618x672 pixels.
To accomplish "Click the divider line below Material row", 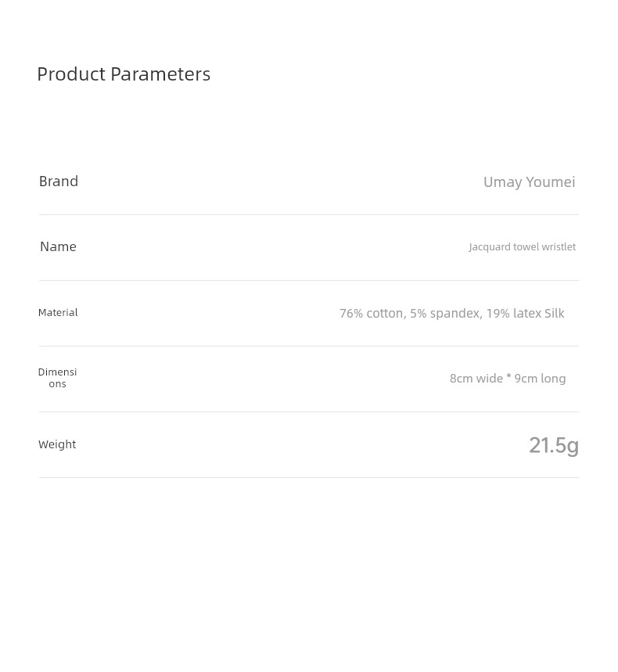I will tap(308, 346).
